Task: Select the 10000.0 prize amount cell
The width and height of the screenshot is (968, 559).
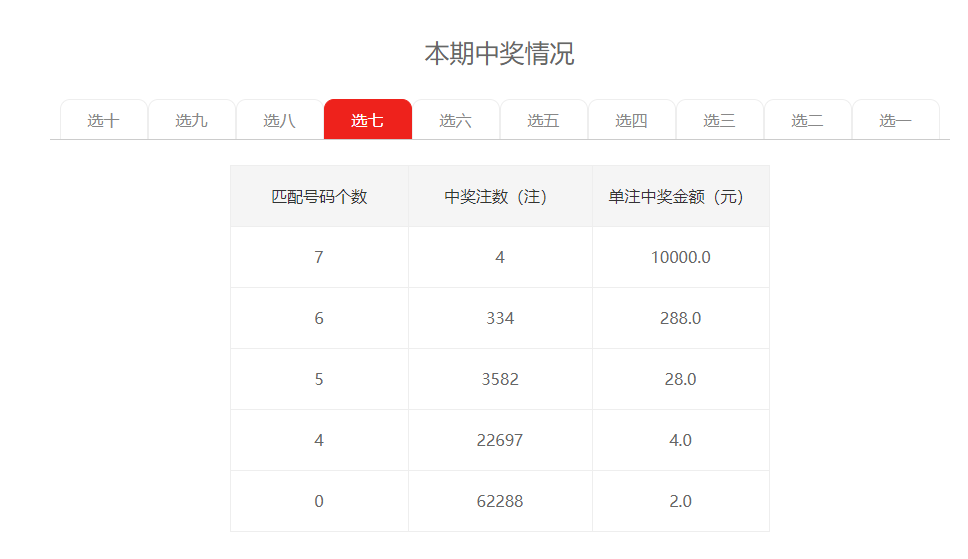Action: click(x=680, y=257)
